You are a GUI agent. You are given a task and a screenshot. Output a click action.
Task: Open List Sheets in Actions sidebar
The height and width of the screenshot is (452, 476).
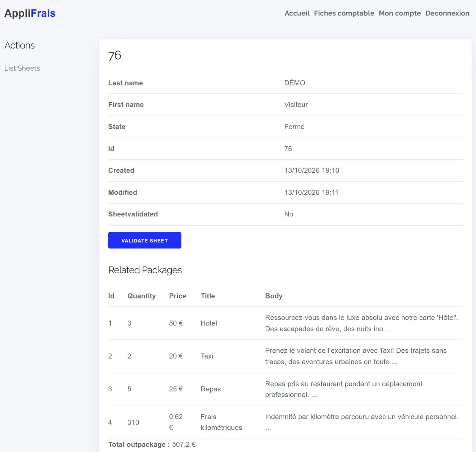coord(22,68)
